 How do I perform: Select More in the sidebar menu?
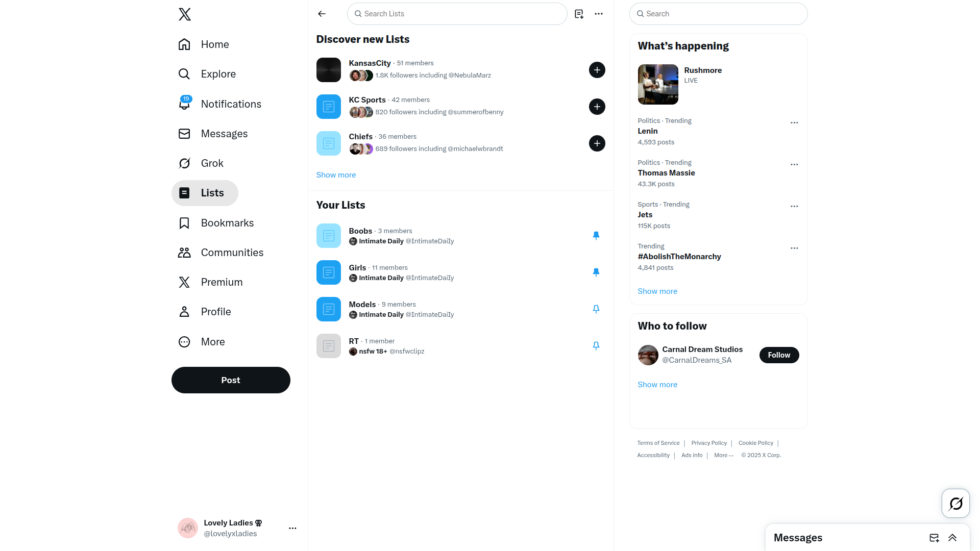(x=202, y=342)
